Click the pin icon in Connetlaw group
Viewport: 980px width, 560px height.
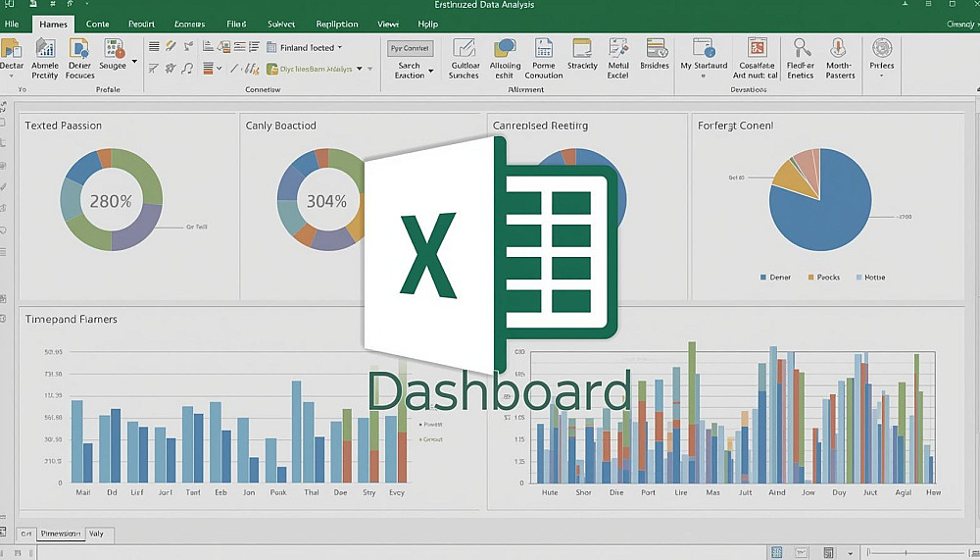(187, 46)
